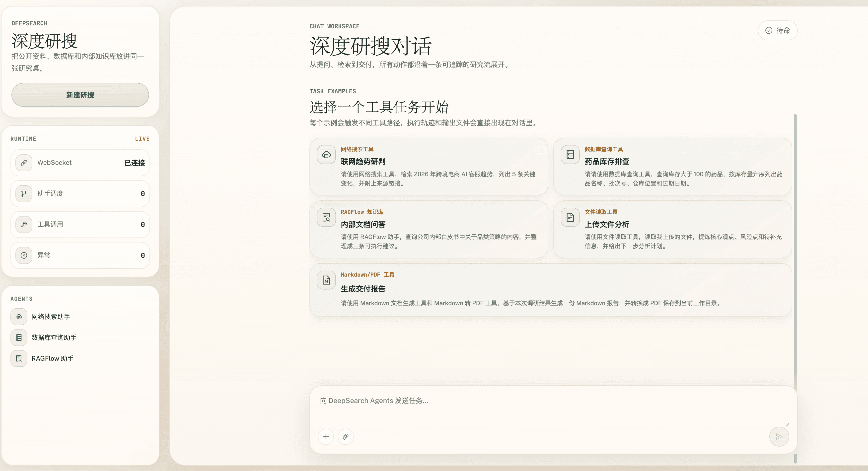Click the 工具调用 wrench icon

[x=24, y=225]
